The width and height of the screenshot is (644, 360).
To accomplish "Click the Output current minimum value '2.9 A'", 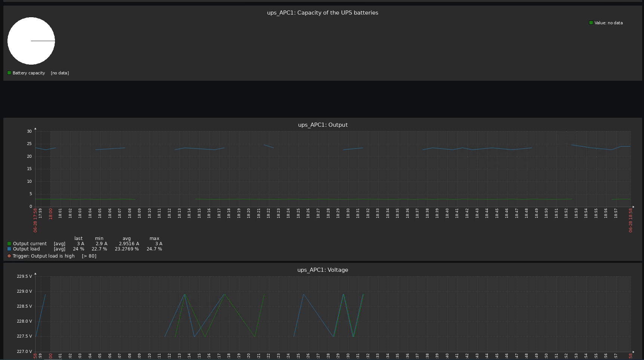I will click(101, 243).
